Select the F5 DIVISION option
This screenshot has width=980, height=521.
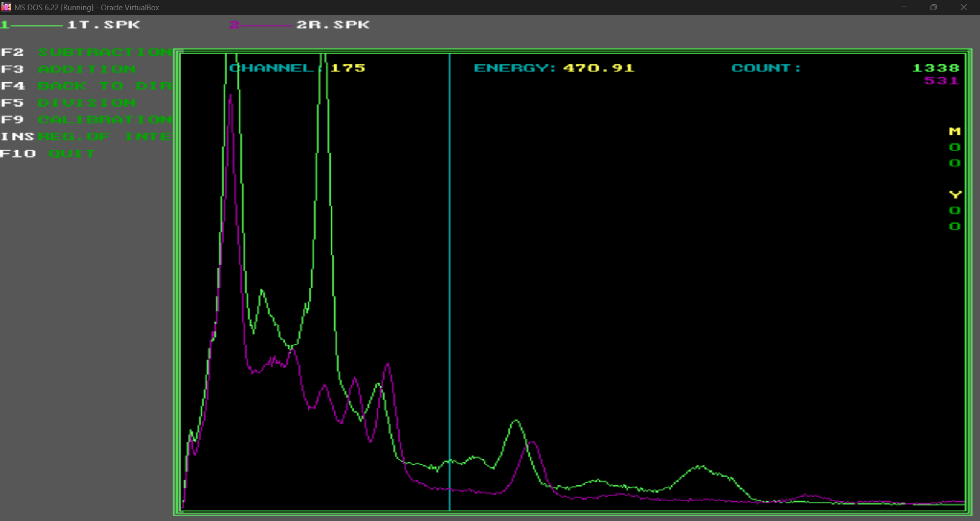(x=68, y=103)
